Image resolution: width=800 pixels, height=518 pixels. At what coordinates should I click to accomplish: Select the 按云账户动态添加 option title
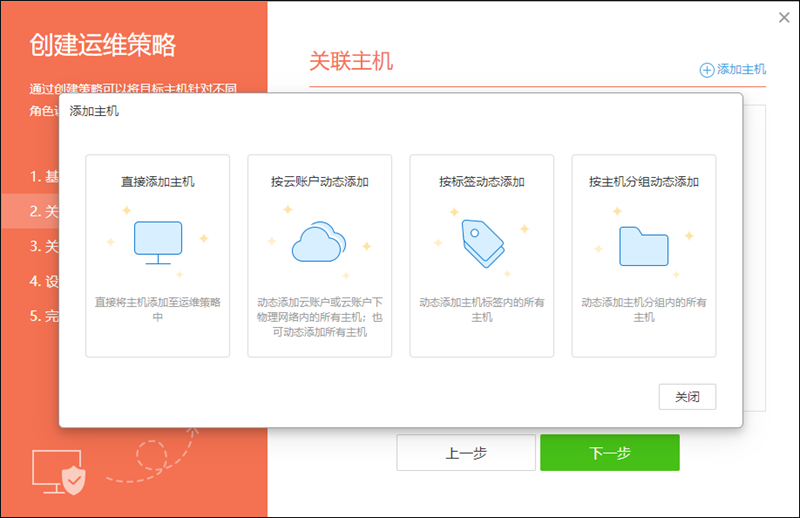coord(319,182)
